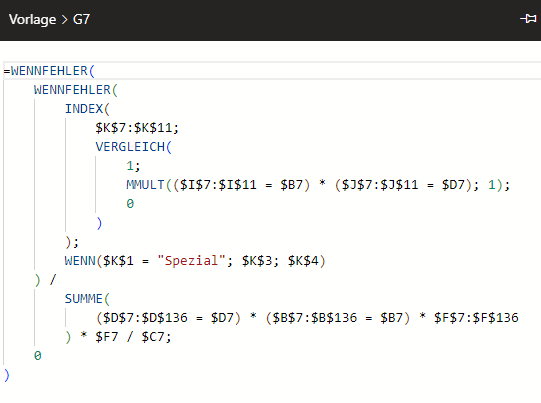Click the pin icon in the header
The image size is (541, 403).
pos(528,19)
